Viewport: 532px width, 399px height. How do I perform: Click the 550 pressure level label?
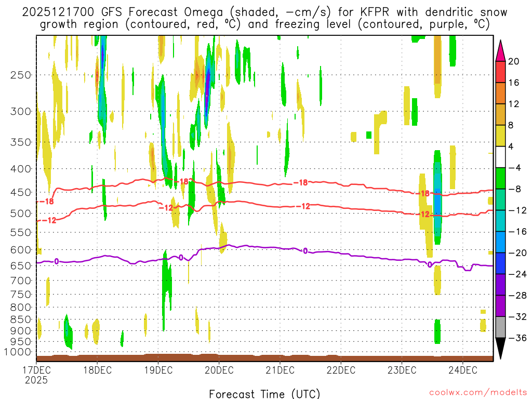coord(21,232)
